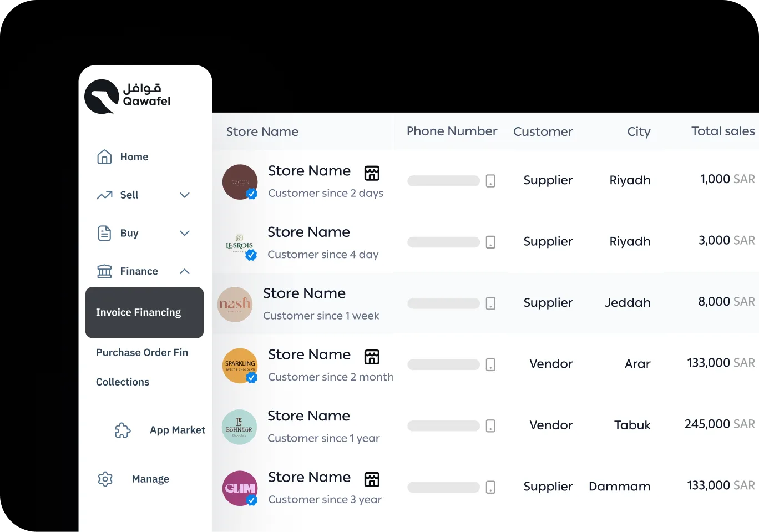Viewport: 759px width, 532px height.
Task: Click the Home house icon
Action: [x=104, y=157]
